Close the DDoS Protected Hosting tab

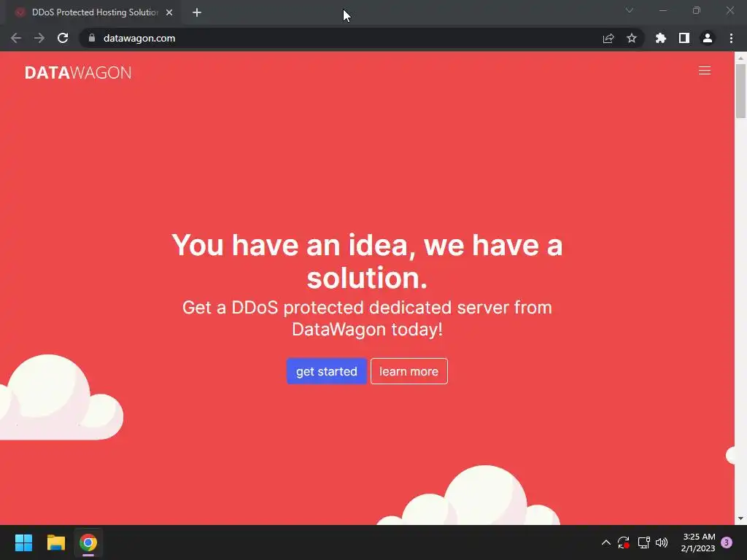(169, 12)
